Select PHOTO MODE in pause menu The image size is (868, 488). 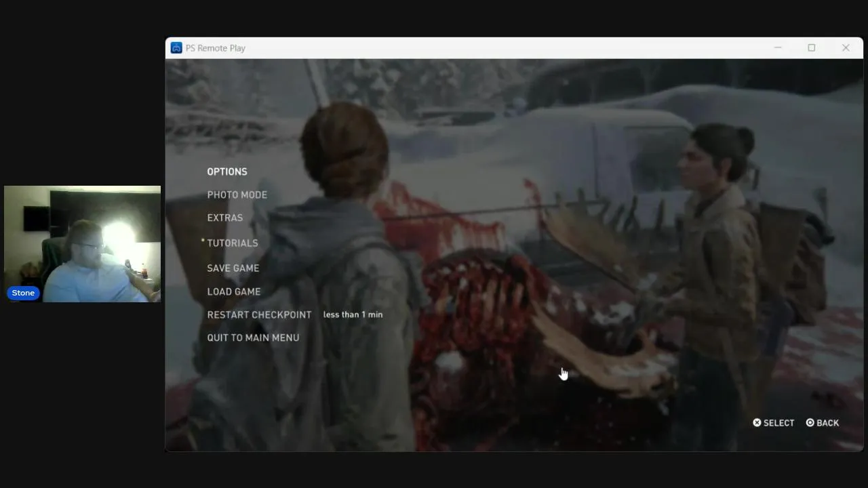coord(237,195)
